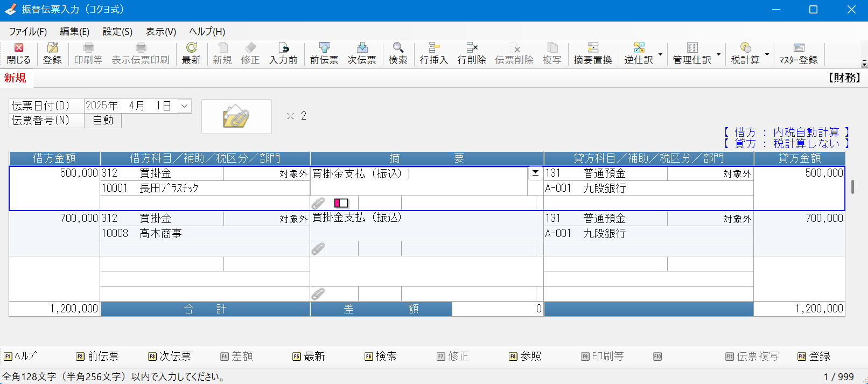
Task: Click the 貸方 税計算しない link
Action: 786,143
